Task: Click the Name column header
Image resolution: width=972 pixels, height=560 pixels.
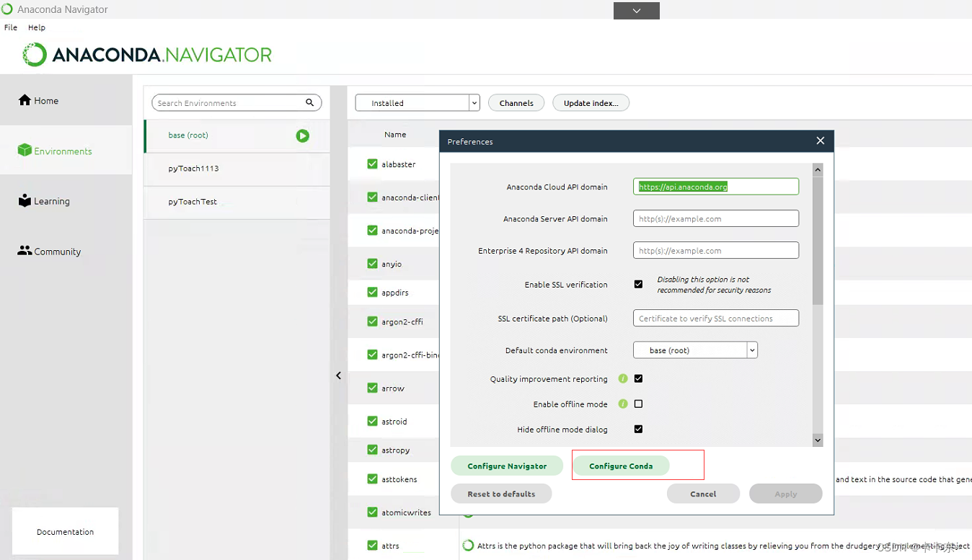Action: click(x=395, y=134)
